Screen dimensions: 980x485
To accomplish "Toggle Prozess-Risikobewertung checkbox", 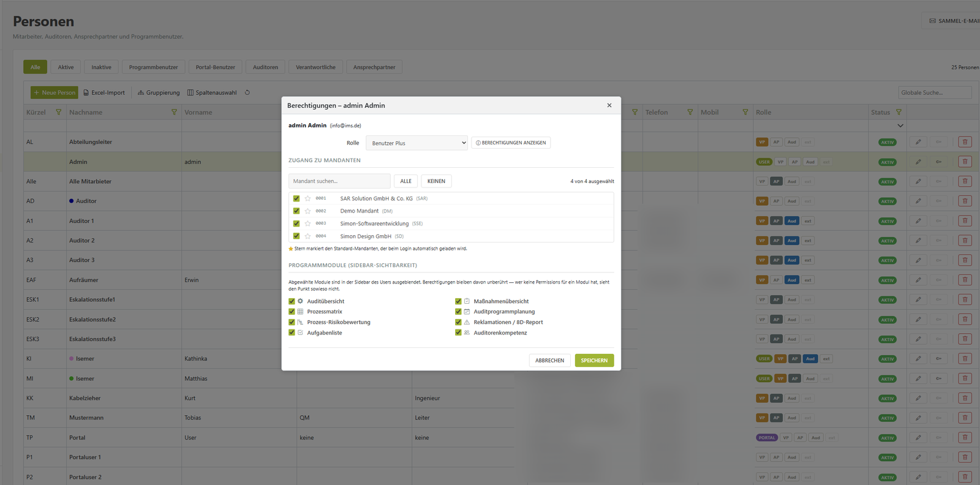I will pos(292,322).
